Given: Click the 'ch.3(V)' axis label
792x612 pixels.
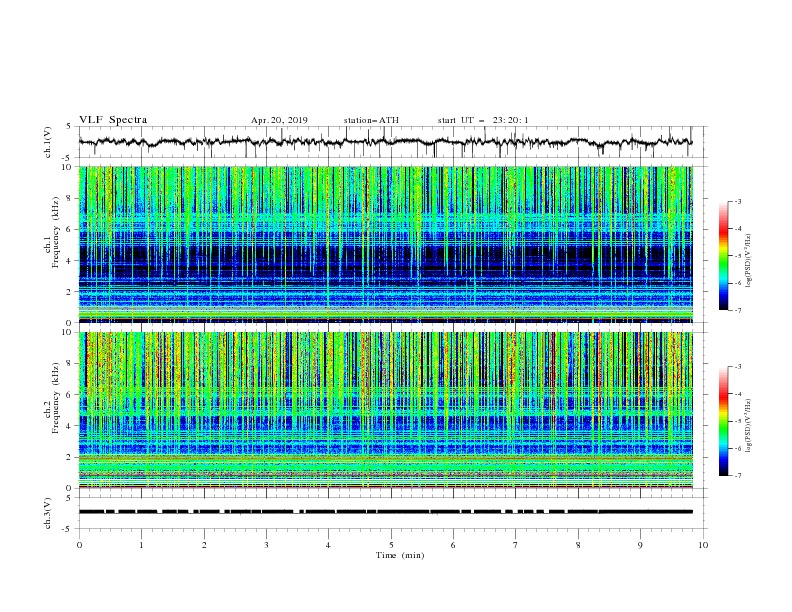Looking at the screenshot, I should [48, 513].
